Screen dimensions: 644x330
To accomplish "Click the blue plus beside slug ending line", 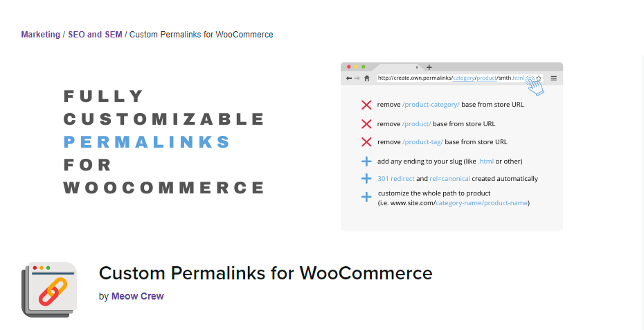I will 366,161.
